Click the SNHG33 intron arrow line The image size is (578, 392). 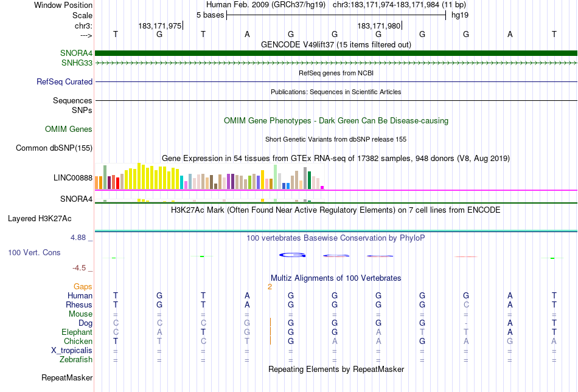pos(336,63)
